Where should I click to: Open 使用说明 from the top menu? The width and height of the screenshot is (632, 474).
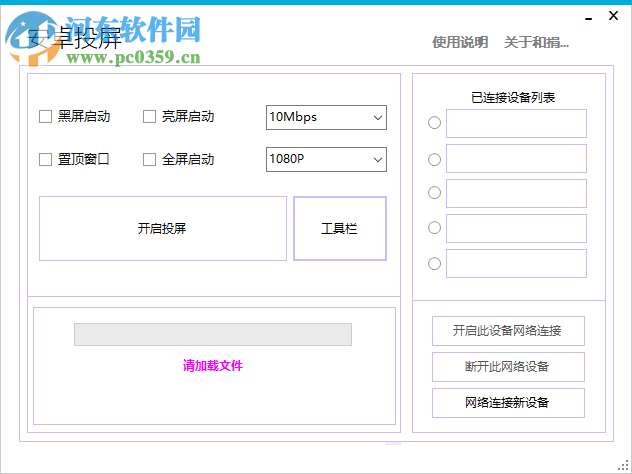(460, 42)
